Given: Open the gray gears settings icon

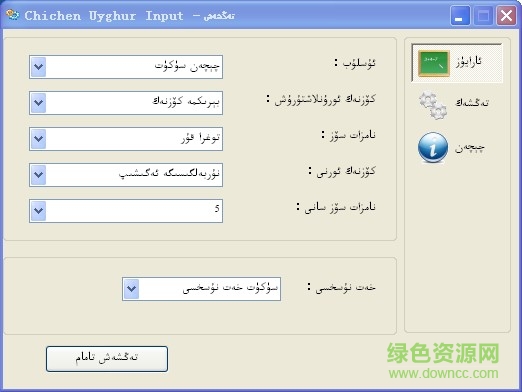Looking at the screenshot, I should [433, 105].
